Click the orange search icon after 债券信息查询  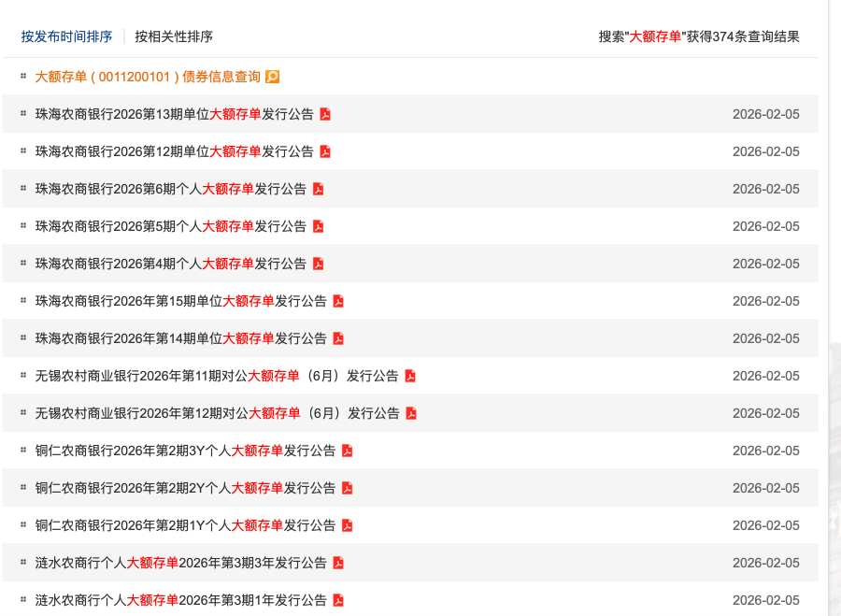[273, 77]
